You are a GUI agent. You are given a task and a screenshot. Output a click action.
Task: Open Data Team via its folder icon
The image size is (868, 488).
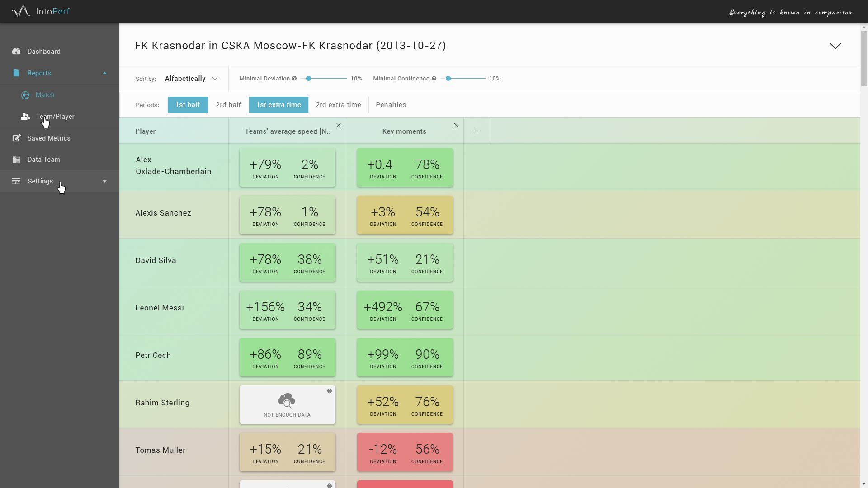click(16, 159)
